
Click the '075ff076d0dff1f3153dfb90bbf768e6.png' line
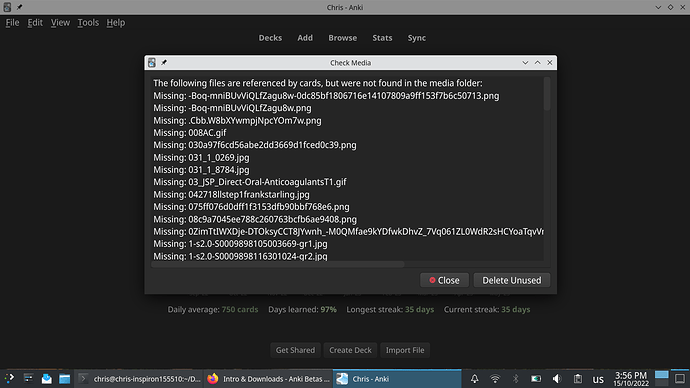pyautogui.click(x=251, y=207)
